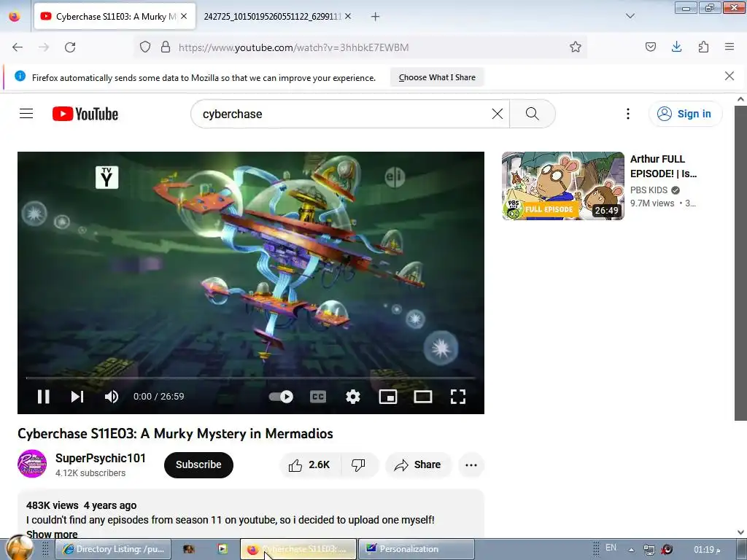Viewport: 747px width, 560px height.
Task: Select the Cyberchase S11E03 tab
Action: tap(115, 16)
